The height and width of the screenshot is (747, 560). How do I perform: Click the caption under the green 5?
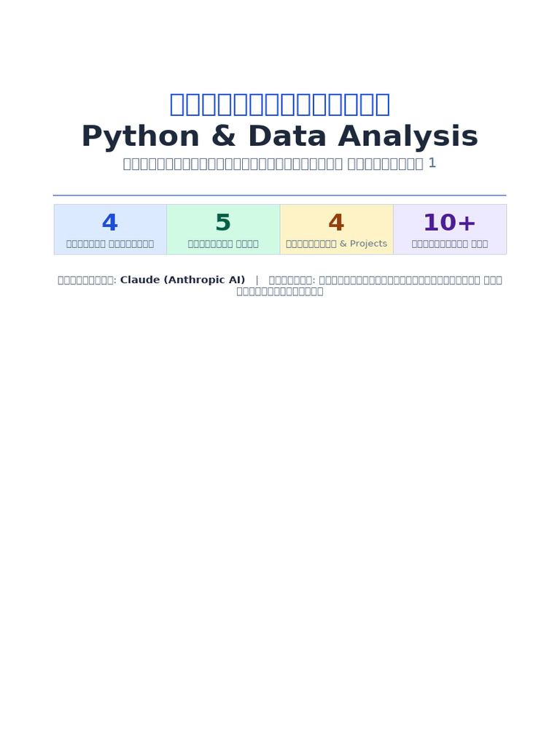(223, 244)
